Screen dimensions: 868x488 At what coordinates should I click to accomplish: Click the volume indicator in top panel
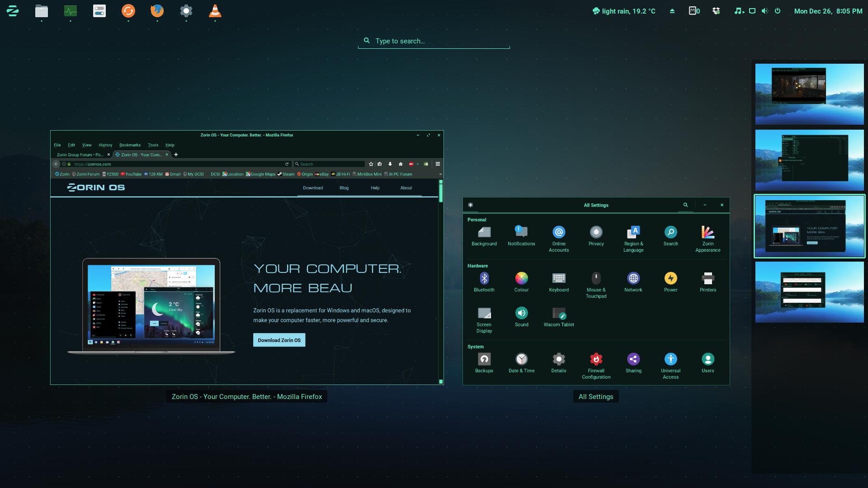(764, 11)
